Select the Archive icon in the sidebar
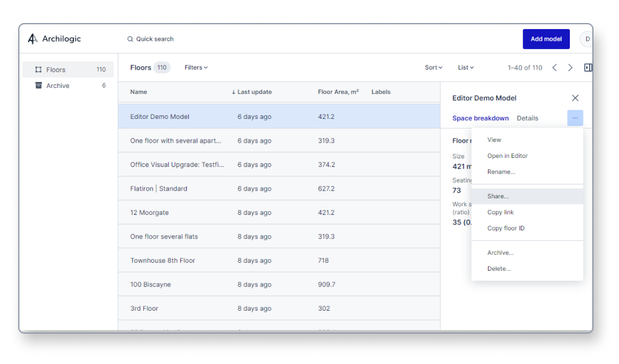The image size is (619, 364). (x=38, y=86)
